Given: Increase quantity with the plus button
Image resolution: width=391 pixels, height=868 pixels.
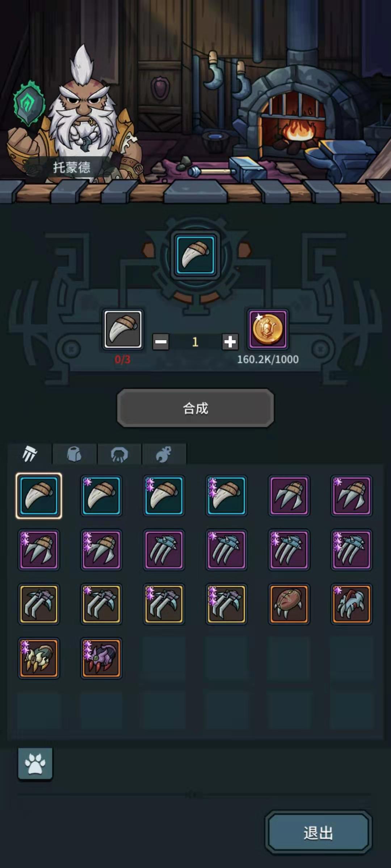Looking at the screenshot, I should point(230,342).
